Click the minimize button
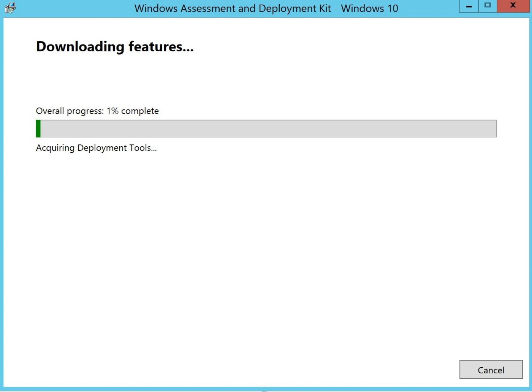 (468, 6)
